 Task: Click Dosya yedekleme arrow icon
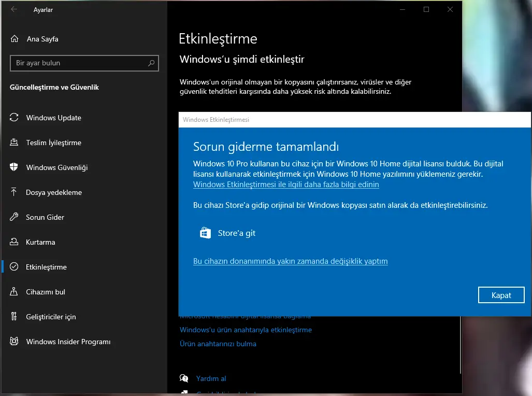pos(14,192)
